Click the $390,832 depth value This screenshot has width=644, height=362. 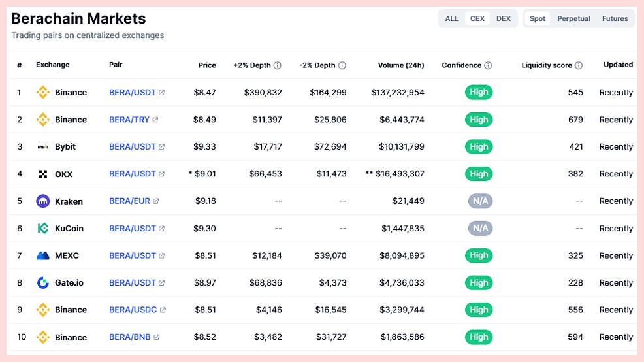point(263,92)
